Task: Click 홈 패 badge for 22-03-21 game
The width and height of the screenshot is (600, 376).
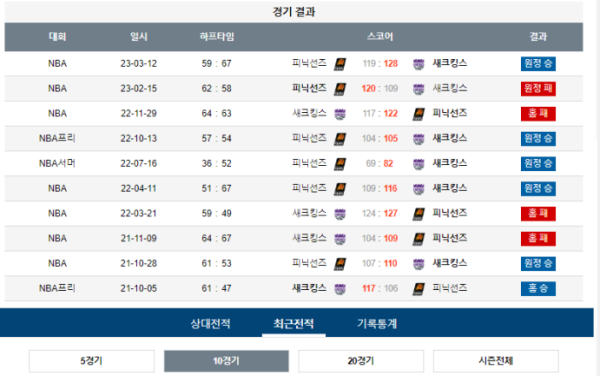Action: [x=538, y=213]
